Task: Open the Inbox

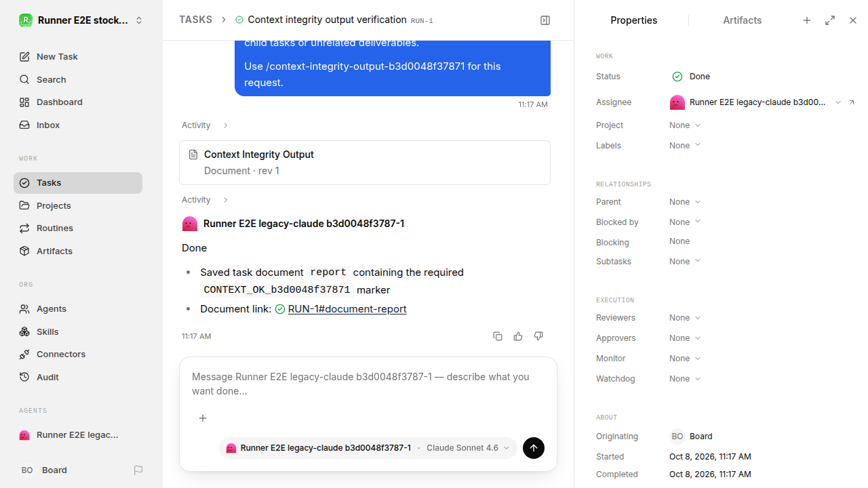Action: tap(78, 125)
